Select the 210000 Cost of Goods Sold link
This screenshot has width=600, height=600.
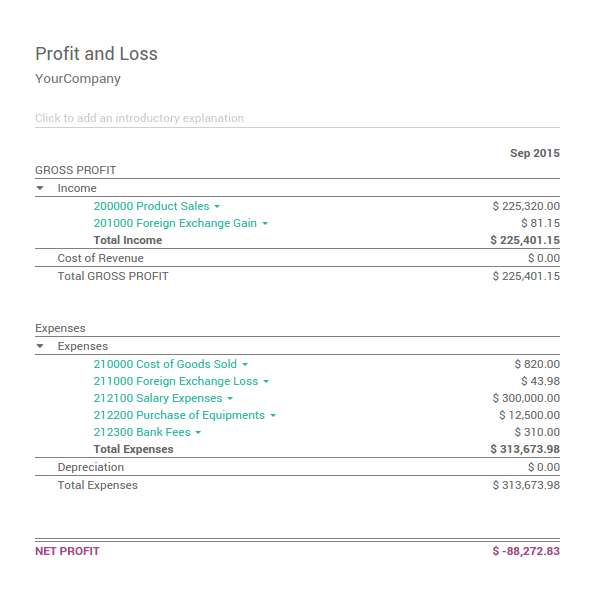click(x=165, y=364)
